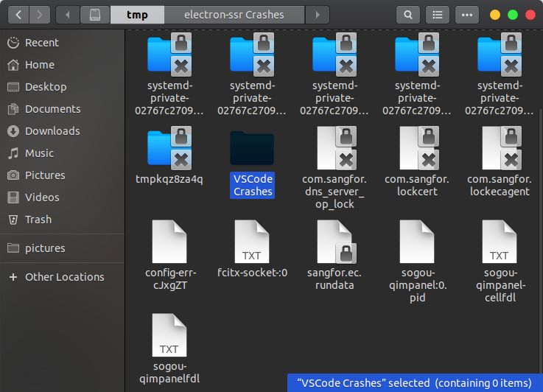Click the sangfor.ec.rundata file name
The width and height of the screenshot is (543, 392).
click(x=334, y=279)
